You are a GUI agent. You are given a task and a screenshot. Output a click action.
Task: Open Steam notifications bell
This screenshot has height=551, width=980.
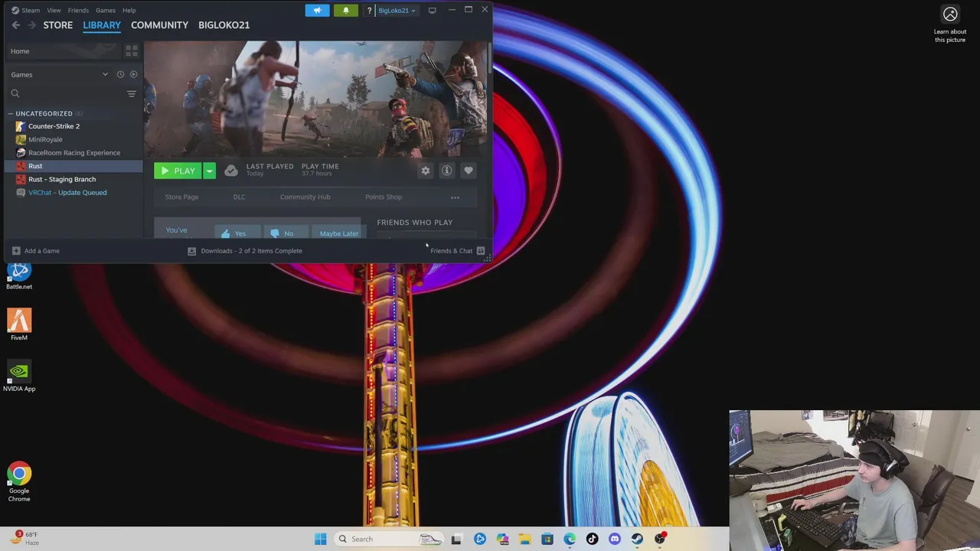pos(345,10)
